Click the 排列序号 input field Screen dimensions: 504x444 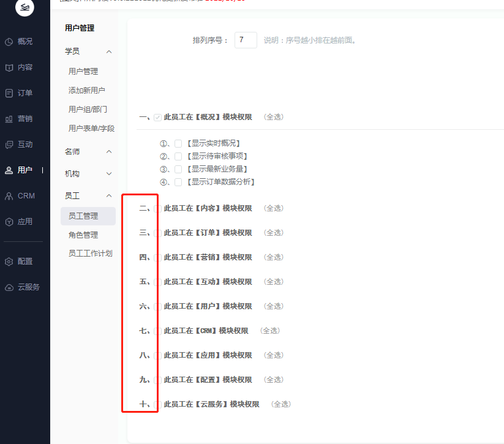[246, 40]
